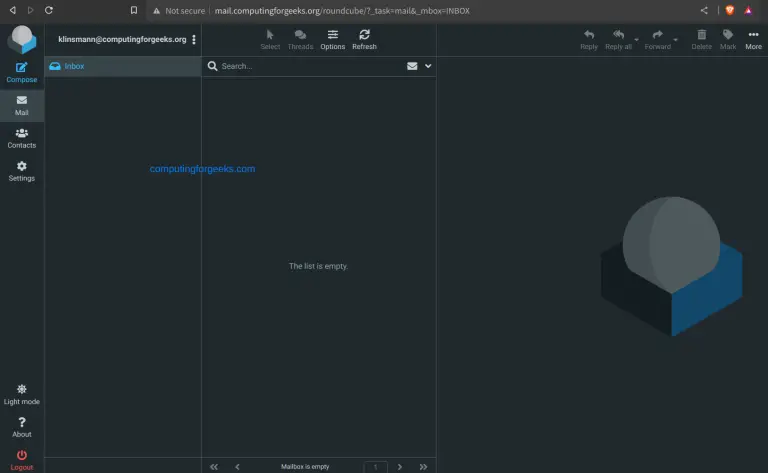Click the Reply button
This screenshot has width=768, height=473.
(589, 39)
